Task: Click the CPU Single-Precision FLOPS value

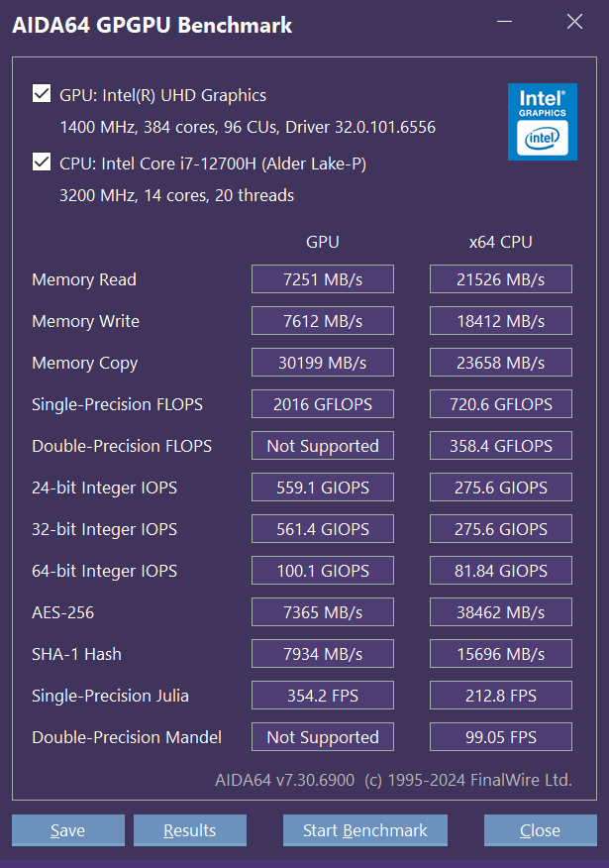Action: [500, 404]
